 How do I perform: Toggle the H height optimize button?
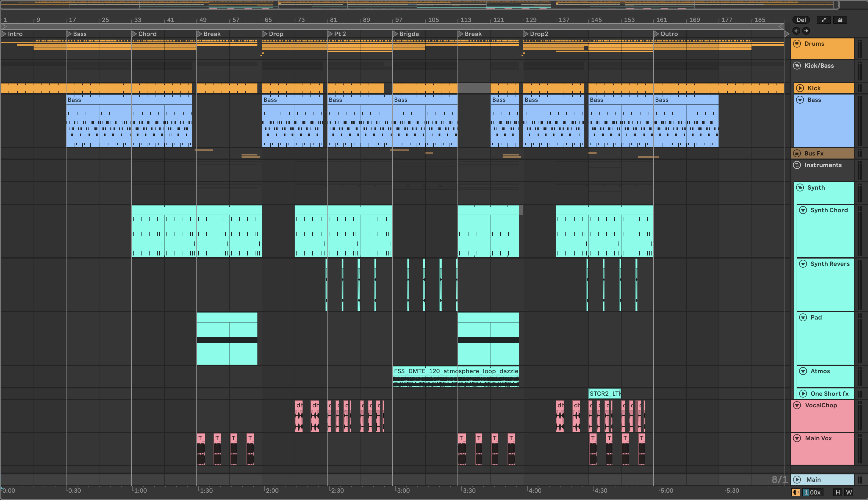click(x=838, y=492)
